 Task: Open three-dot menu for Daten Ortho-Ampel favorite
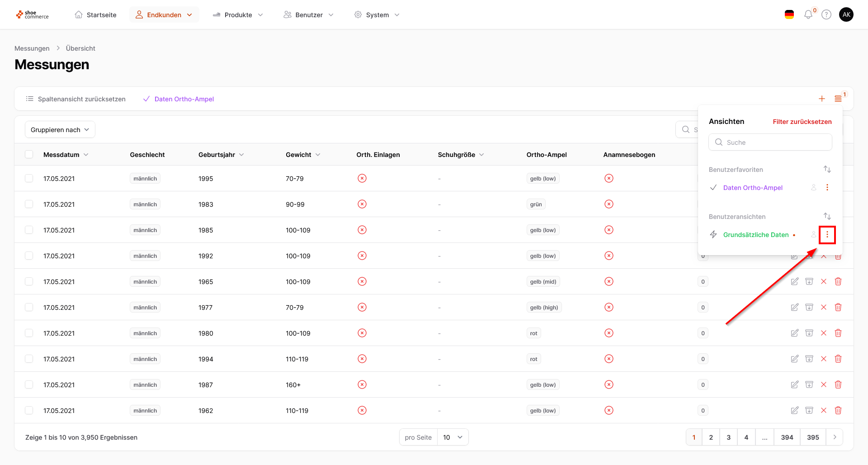tap(827, 188)
